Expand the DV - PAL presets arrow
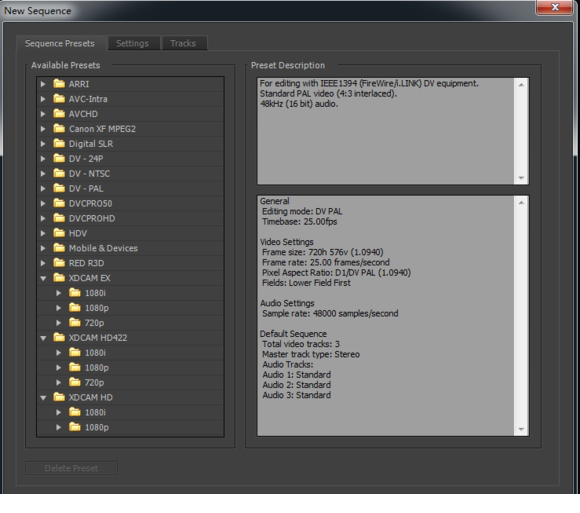Image resolution: width=580 pixels, height=513 pixels. pos(43,188)
